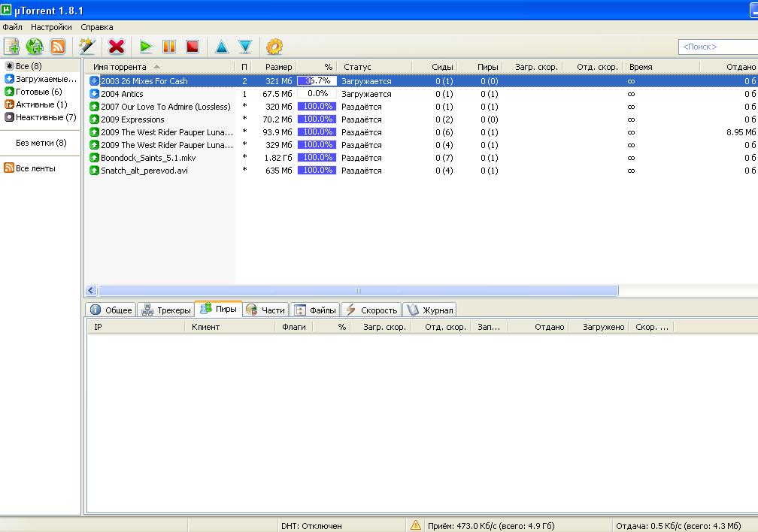
Task: Select the Все (8) category
Action: tap(29, 65)
